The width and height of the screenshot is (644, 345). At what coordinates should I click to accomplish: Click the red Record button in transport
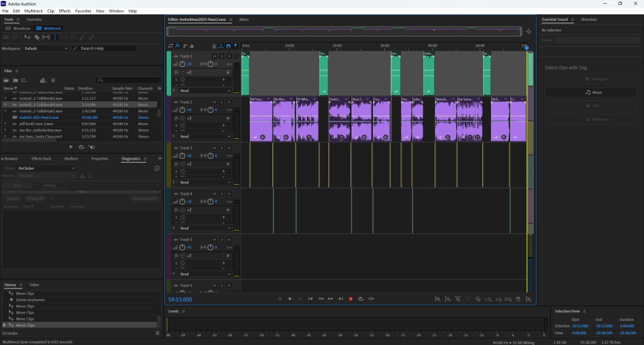pos(351,298)
